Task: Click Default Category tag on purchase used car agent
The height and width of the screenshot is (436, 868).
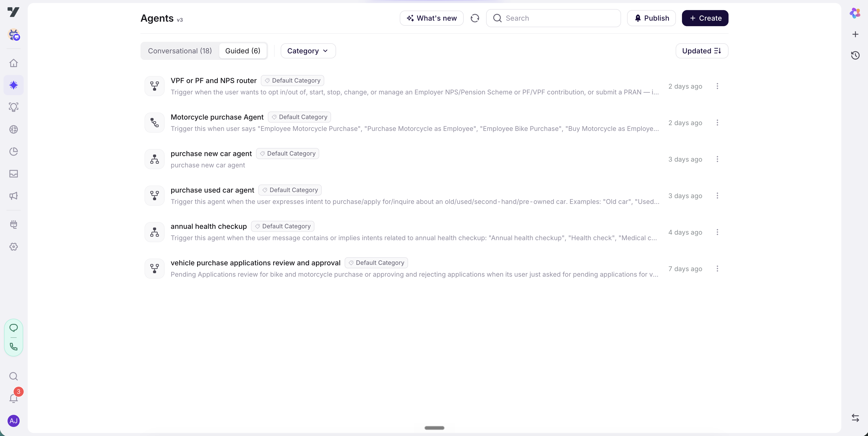Action: click(x=290, y=190)
